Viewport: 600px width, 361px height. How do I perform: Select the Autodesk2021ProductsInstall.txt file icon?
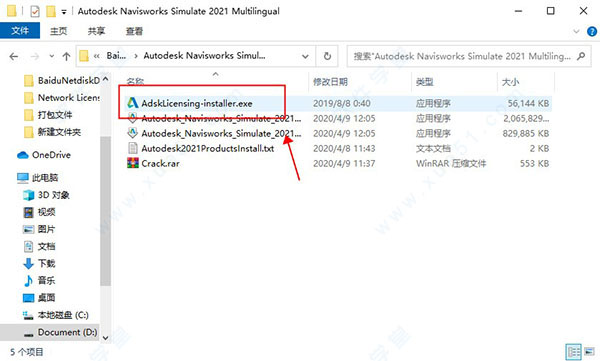click(133, 148)
